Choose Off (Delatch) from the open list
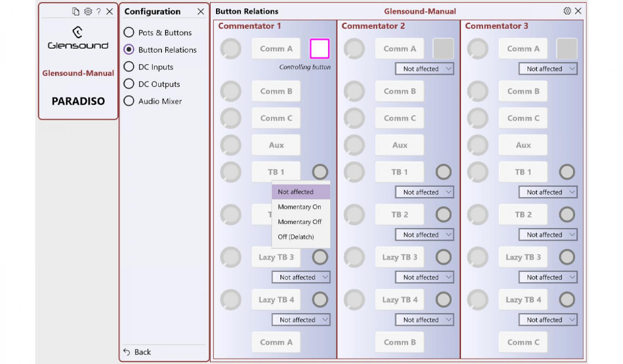The width and height of the screenshot is (623, 364). (x=296, y=237)
